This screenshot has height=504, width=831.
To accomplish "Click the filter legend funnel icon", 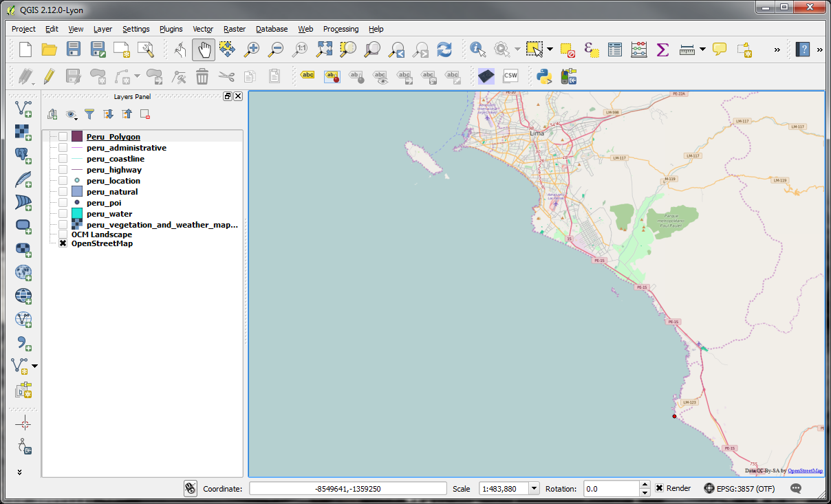I will pos(89,114).
